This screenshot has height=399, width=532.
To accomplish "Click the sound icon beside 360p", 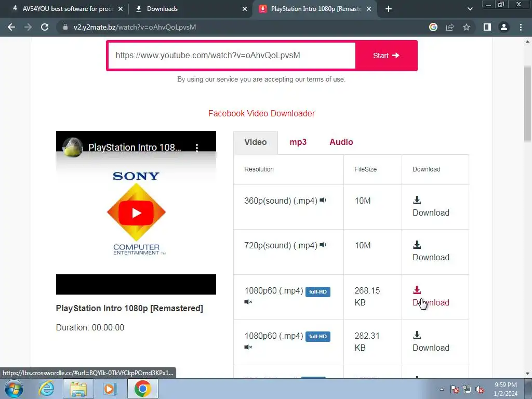I will coord(323,200).
